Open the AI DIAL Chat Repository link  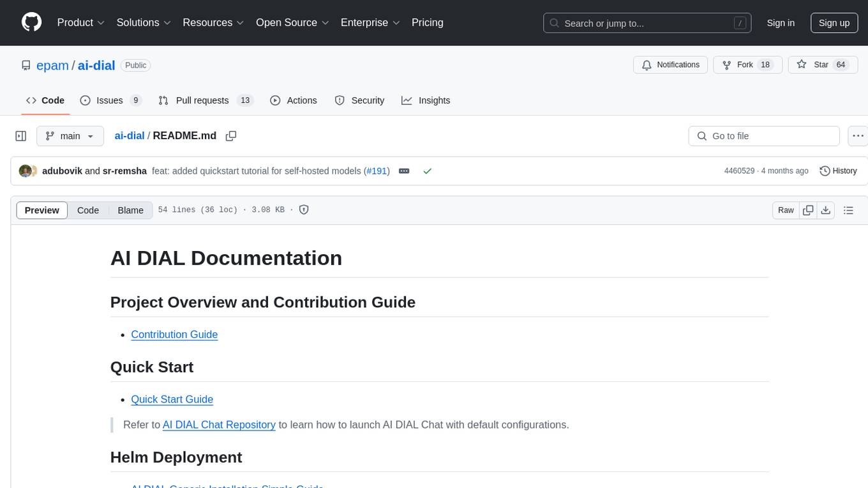[219, 425]
